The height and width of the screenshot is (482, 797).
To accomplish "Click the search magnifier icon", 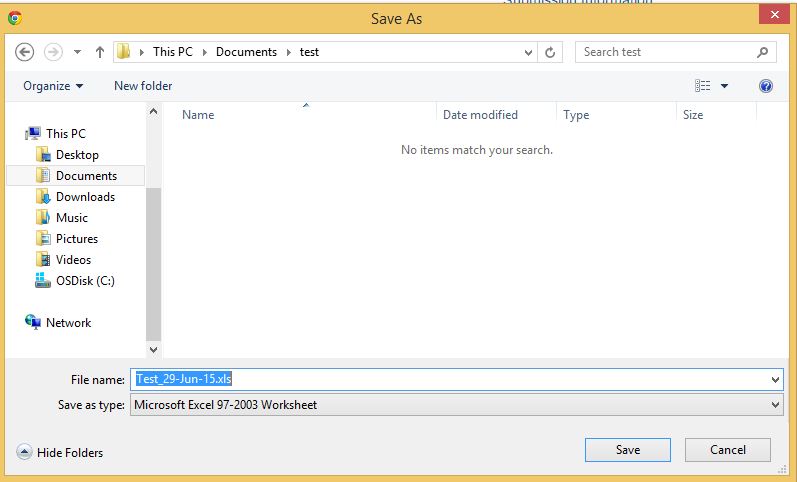I will 762,52.
